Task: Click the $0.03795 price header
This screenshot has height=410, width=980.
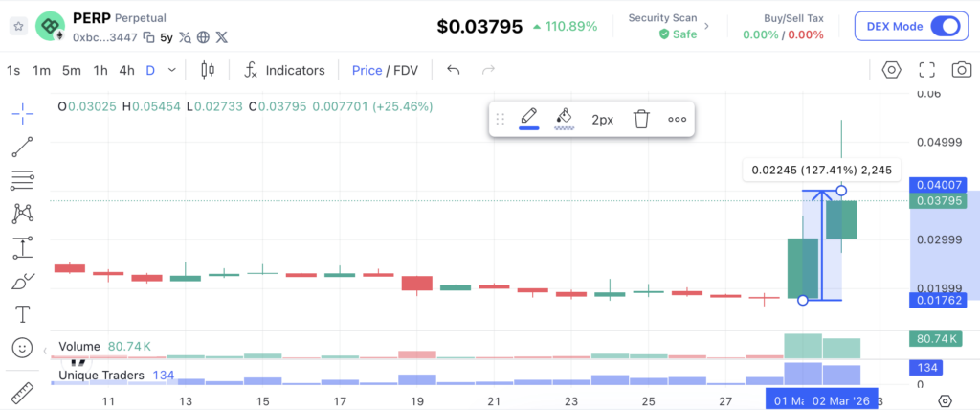Action: [x=479, y=26]
